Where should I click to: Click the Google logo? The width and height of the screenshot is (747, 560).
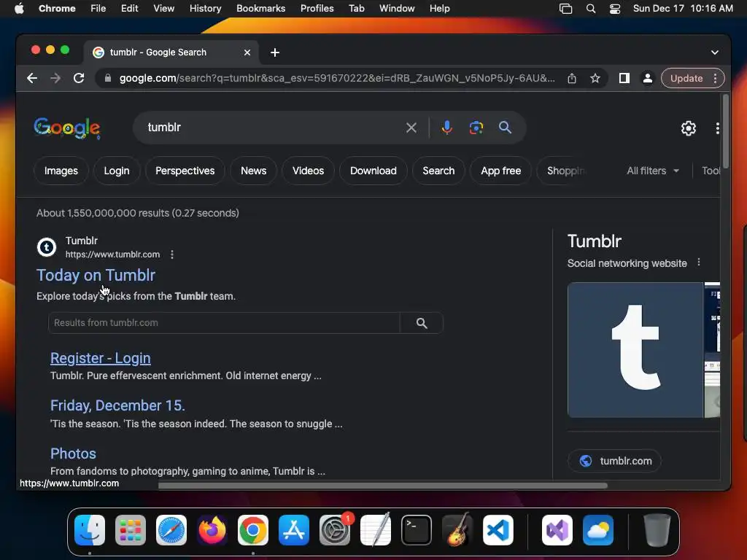[x=67, y=128]
